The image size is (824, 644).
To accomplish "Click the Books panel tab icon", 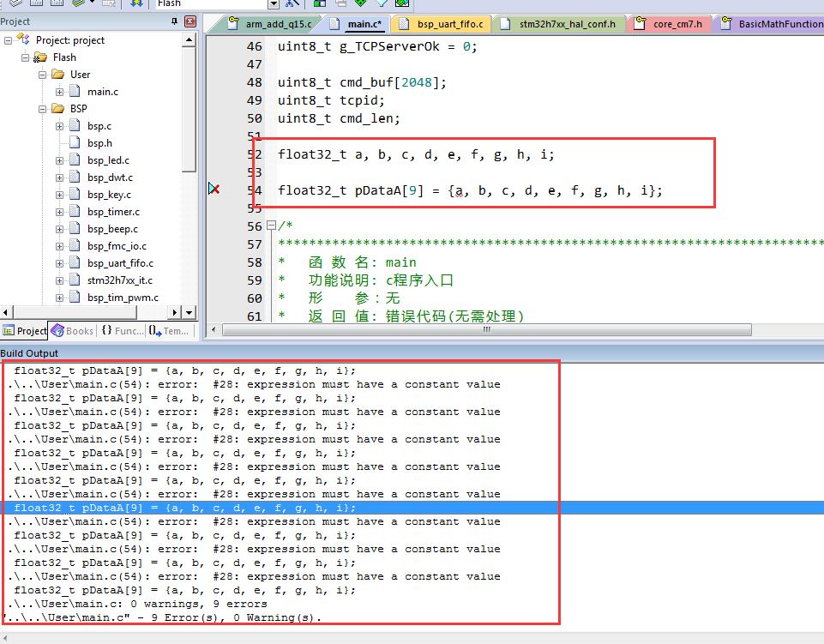I will coord(57,330).
